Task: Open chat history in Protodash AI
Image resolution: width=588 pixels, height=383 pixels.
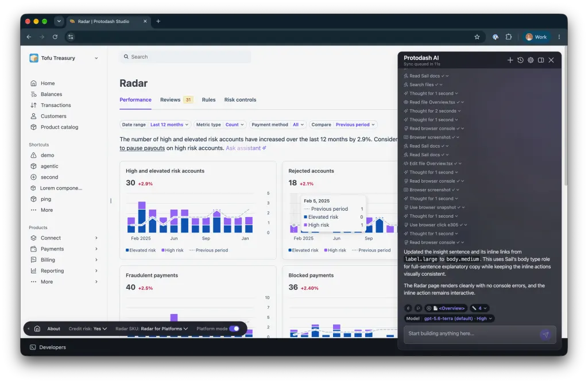Action: point(520,60)
